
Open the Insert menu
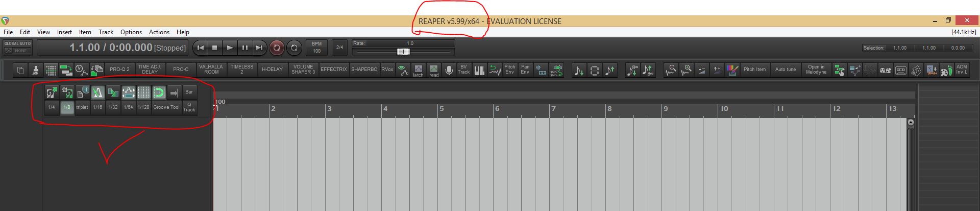coord(64,32)
